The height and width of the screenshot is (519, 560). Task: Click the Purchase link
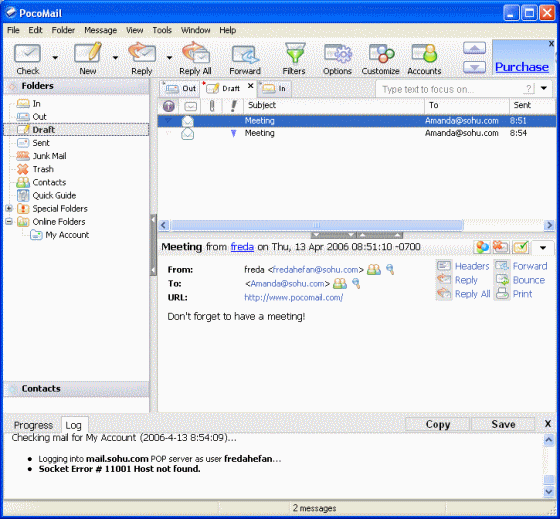point(522,67)
